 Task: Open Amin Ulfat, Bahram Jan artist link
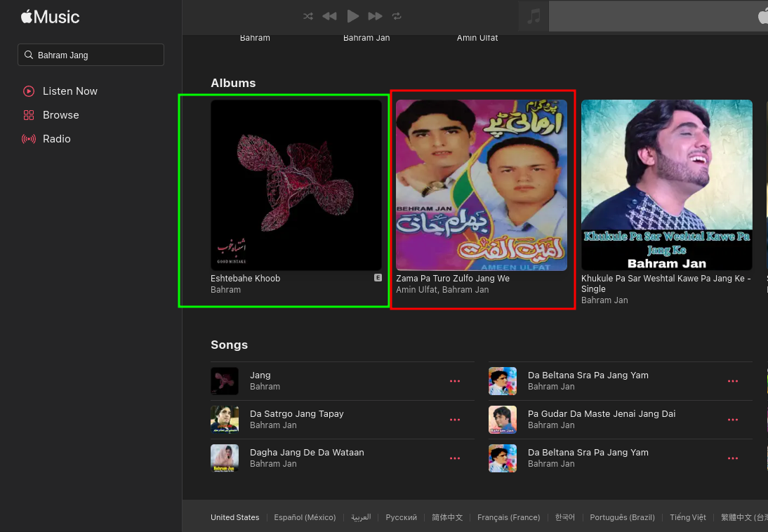click(442, 290)
